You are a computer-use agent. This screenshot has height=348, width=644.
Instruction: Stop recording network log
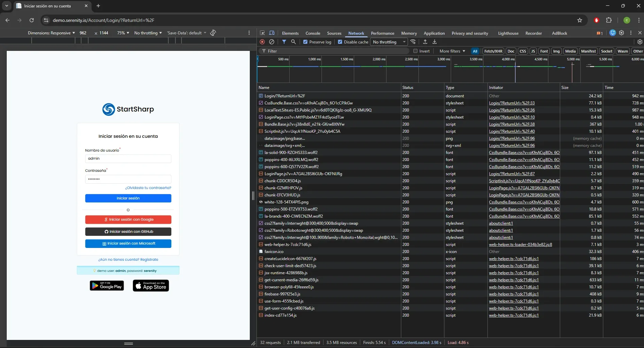coord(263,42)
